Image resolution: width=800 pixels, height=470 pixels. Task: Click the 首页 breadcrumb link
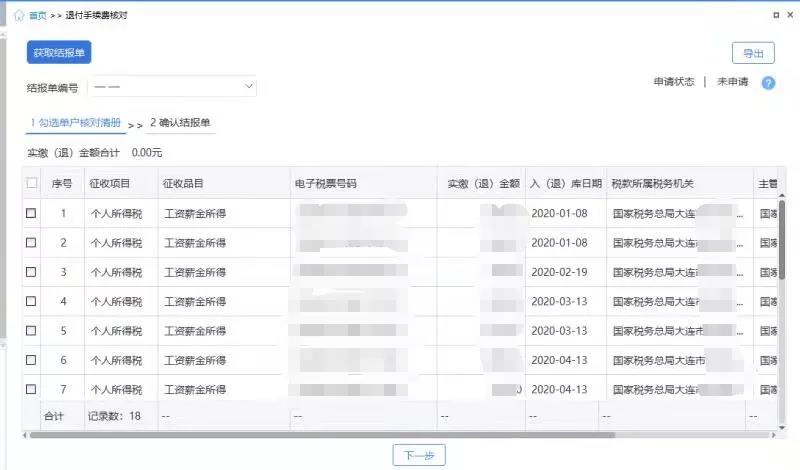point(37,15)
